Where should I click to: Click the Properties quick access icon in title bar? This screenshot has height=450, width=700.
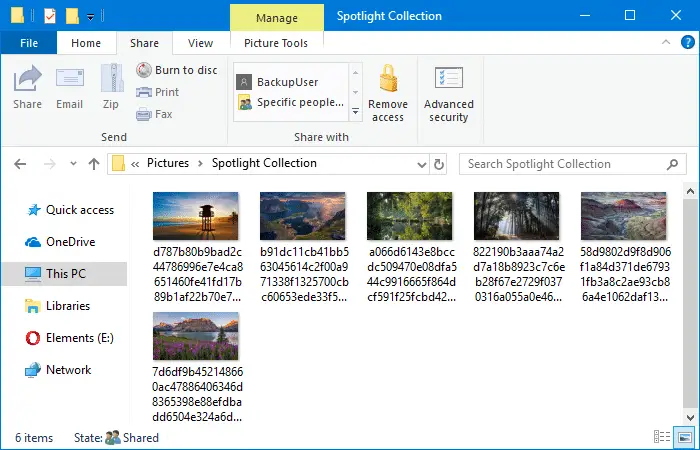tap(50, 16)
